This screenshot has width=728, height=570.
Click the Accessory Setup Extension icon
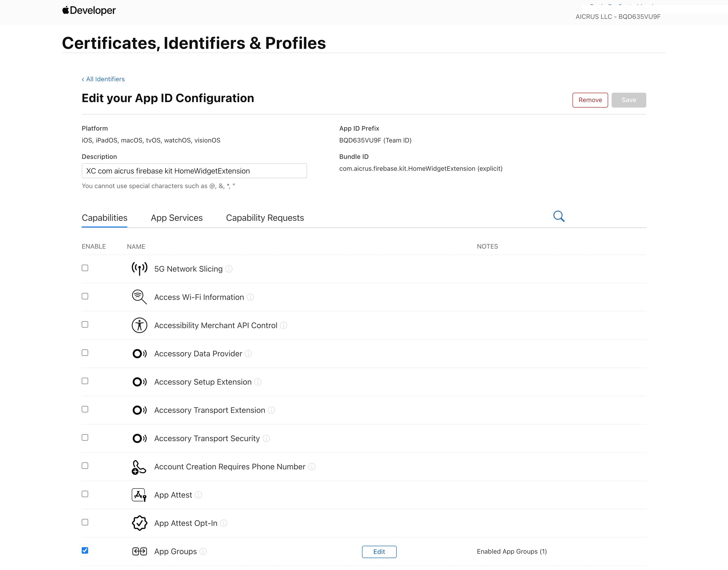139,382
